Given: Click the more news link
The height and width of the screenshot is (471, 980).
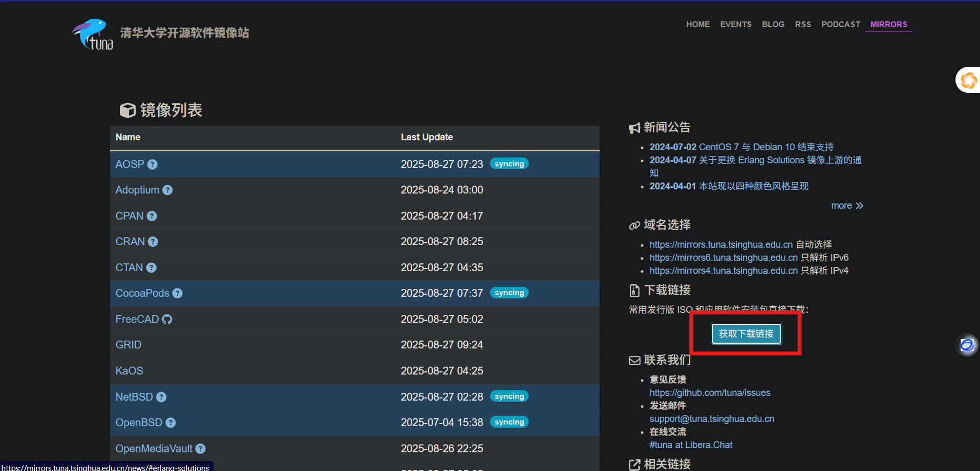Looking at the screenshot, I should pyautogui.click(x=847, y=206).
